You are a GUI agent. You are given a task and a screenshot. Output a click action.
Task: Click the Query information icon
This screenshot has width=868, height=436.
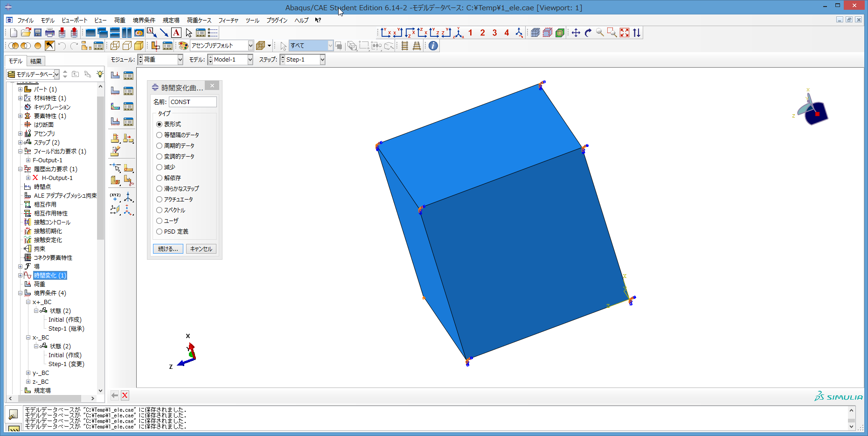click(x=433, y=46)
